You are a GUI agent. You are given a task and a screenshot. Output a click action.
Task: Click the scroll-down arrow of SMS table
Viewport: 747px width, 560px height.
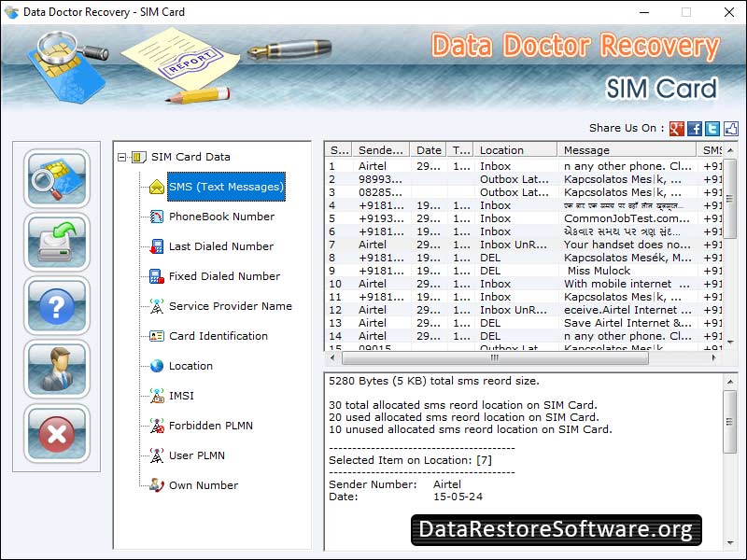pos(730,342)
